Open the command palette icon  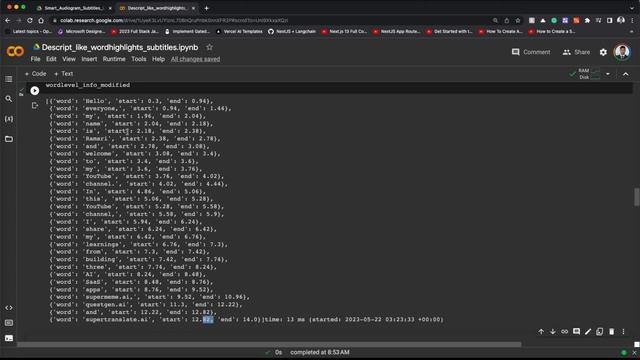pos(9,323)
